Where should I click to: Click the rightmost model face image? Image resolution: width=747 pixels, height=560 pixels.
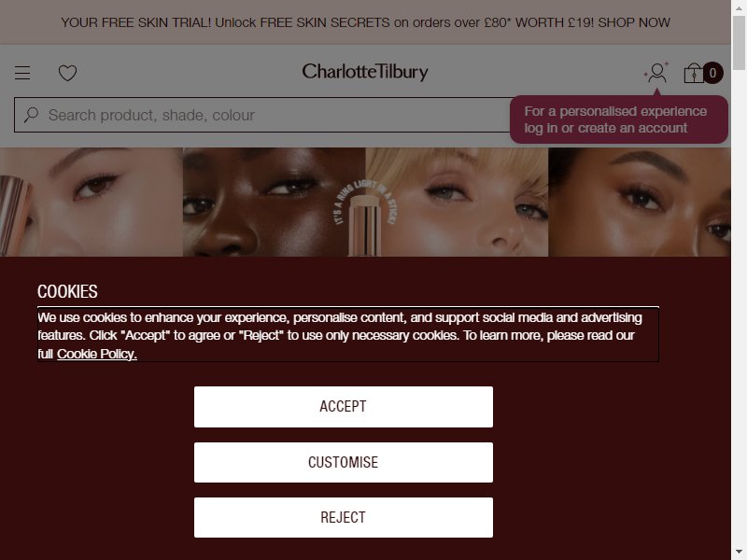coord(640,202)
